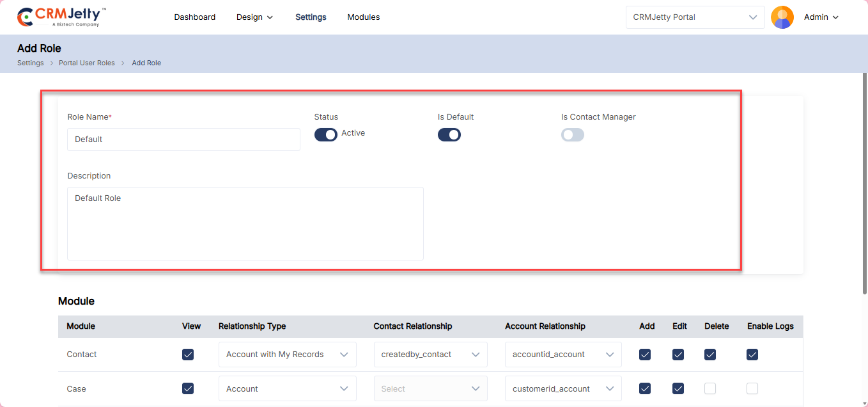Disable the Active status toggle
The image size is (868, 407).
[325, 134]
